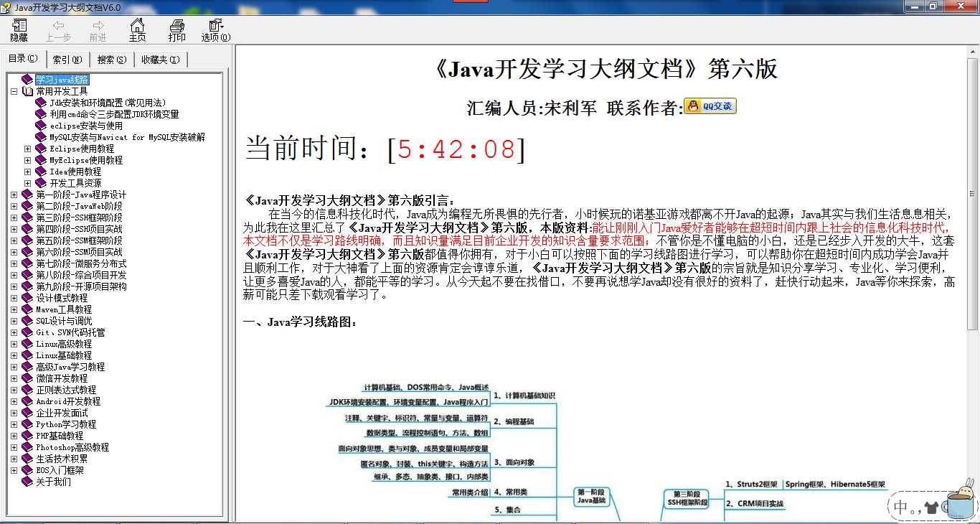This screenshot has height=524, width=980.
Task: Click book icon beside Git、SVN代码托管
Action: [27, 332]
